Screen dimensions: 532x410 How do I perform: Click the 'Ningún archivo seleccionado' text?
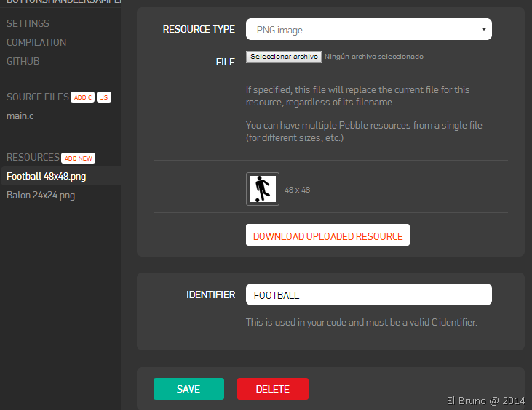(x=374, y=57)
